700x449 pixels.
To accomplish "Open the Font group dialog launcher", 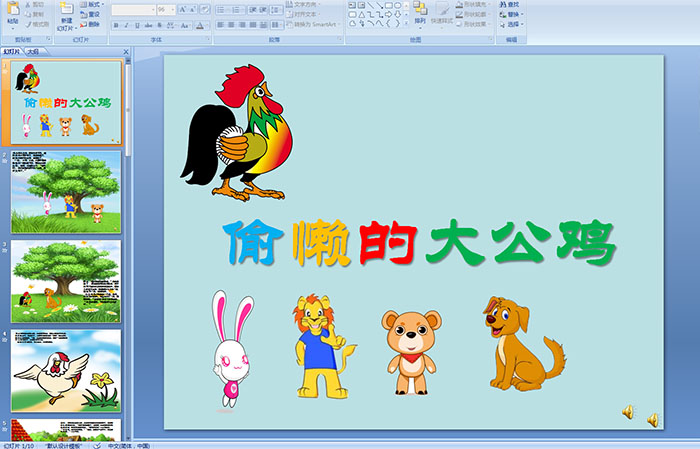I will point(208,40).
